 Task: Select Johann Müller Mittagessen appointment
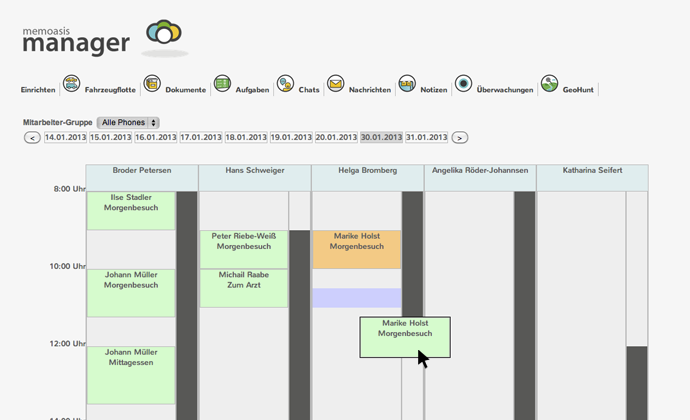tap(131, 375)
